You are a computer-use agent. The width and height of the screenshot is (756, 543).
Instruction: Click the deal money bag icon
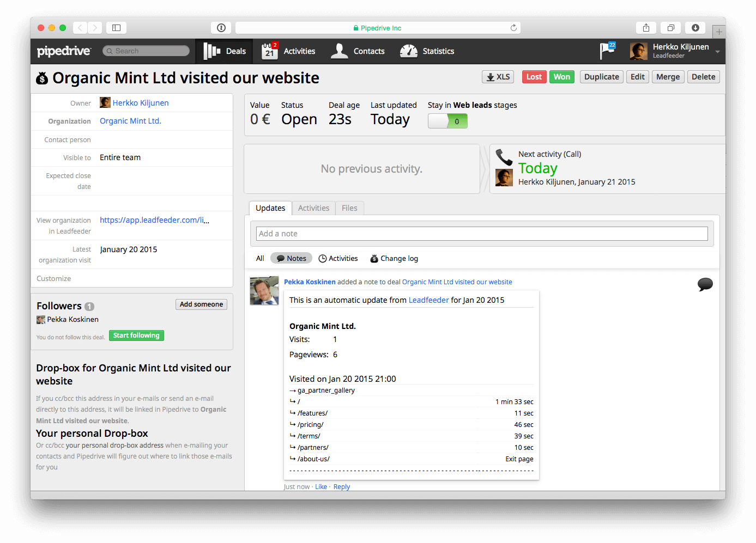point(42,78)
